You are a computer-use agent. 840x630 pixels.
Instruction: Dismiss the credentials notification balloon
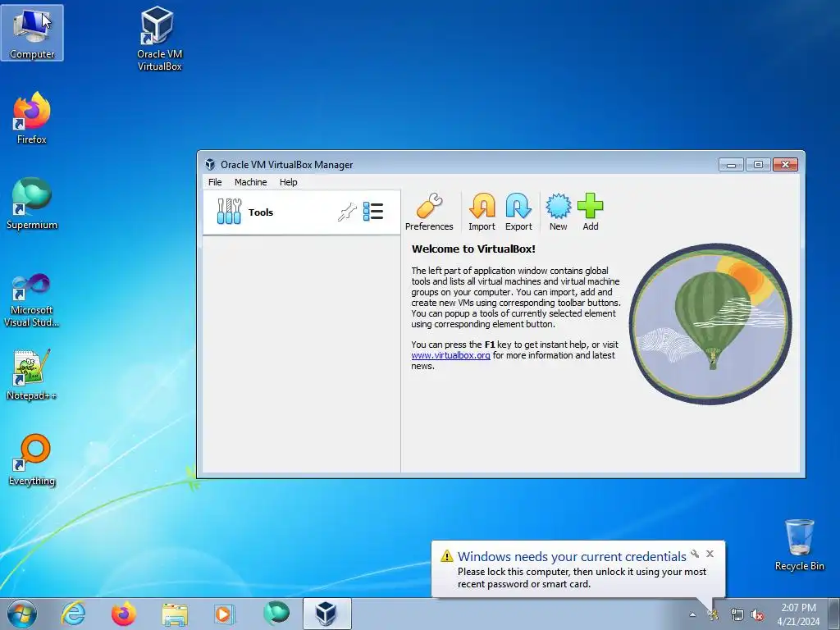click(710, 554)
